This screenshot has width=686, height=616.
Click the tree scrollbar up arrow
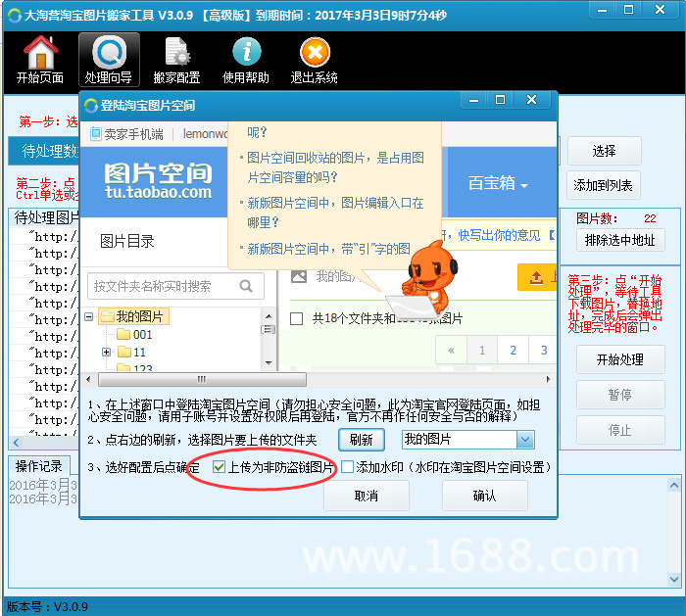[269, 315]
